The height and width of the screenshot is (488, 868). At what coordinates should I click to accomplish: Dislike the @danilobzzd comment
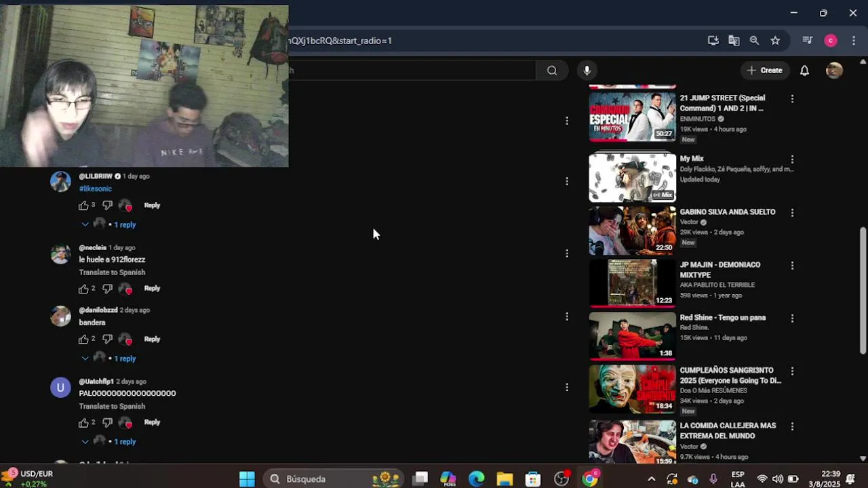(107, 340)
